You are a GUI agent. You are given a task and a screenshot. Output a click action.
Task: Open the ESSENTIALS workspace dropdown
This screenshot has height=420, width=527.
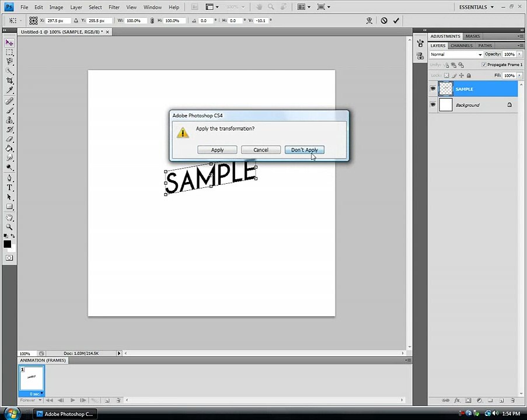point(476,7)
